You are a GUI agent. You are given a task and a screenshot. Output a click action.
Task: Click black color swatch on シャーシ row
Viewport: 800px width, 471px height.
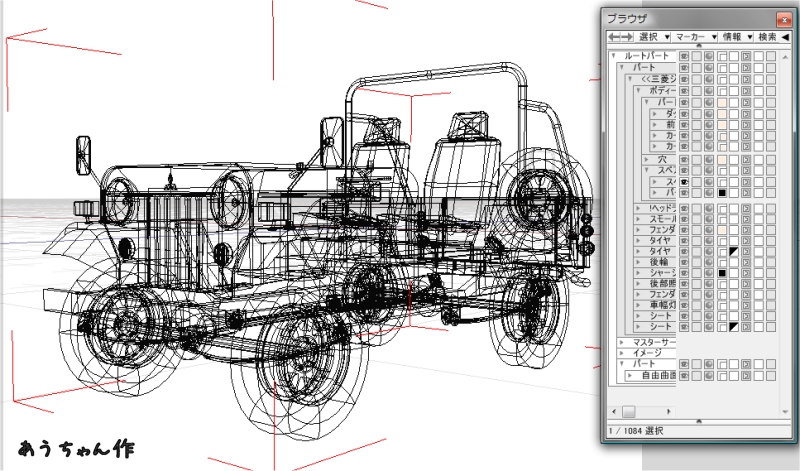tap(722, 273)
